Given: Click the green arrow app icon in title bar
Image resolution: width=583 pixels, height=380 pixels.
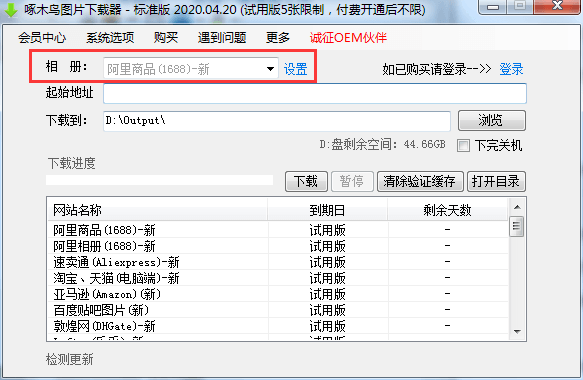Looking at the screenshot, I should (x=11, y=10).
